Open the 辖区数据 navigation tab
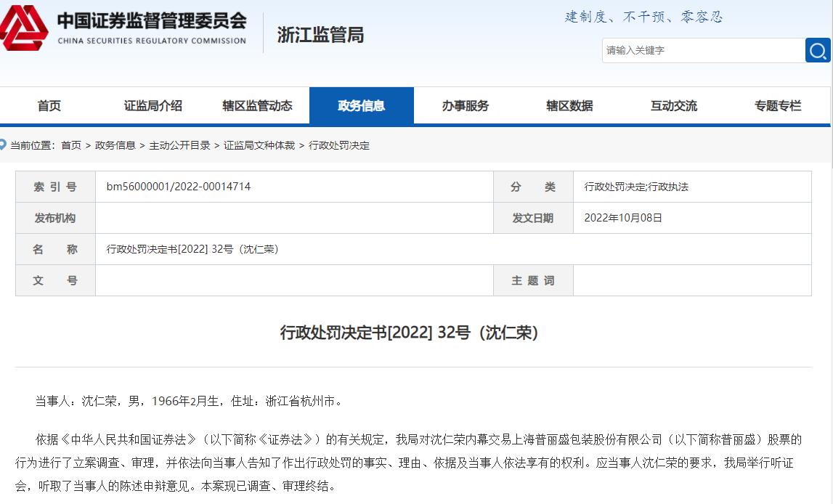 click(x=569, y=106)
